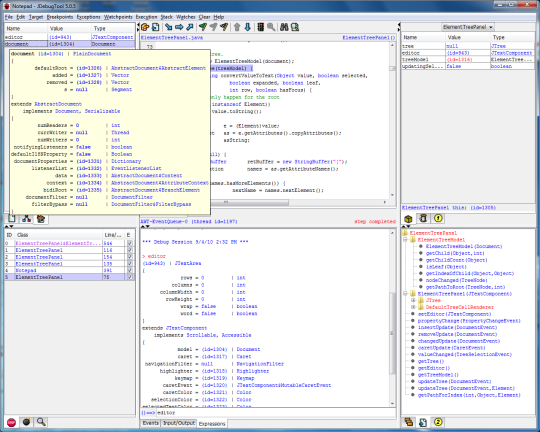Click the traffic light toolbar icon

(261, 27)
